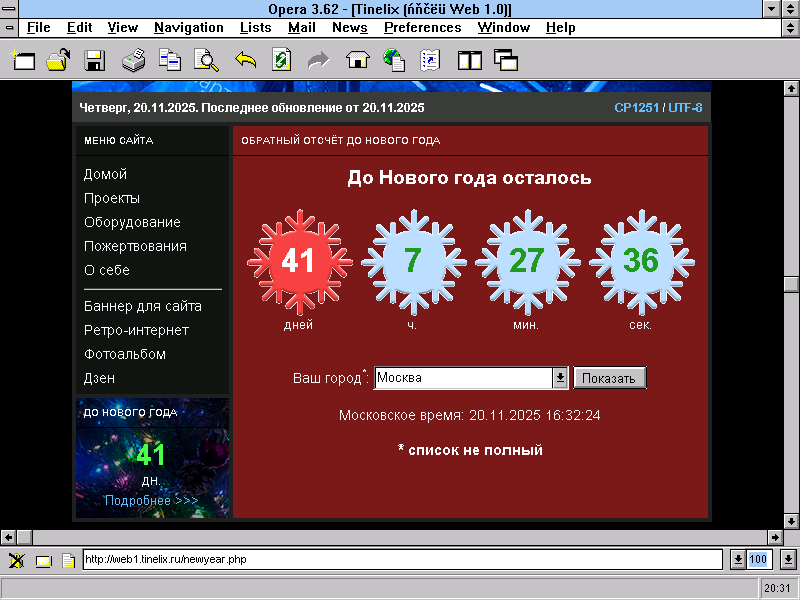Open the address history dropdown left of the 100 field
Viewport: 800px width, 600px height.
738,559
